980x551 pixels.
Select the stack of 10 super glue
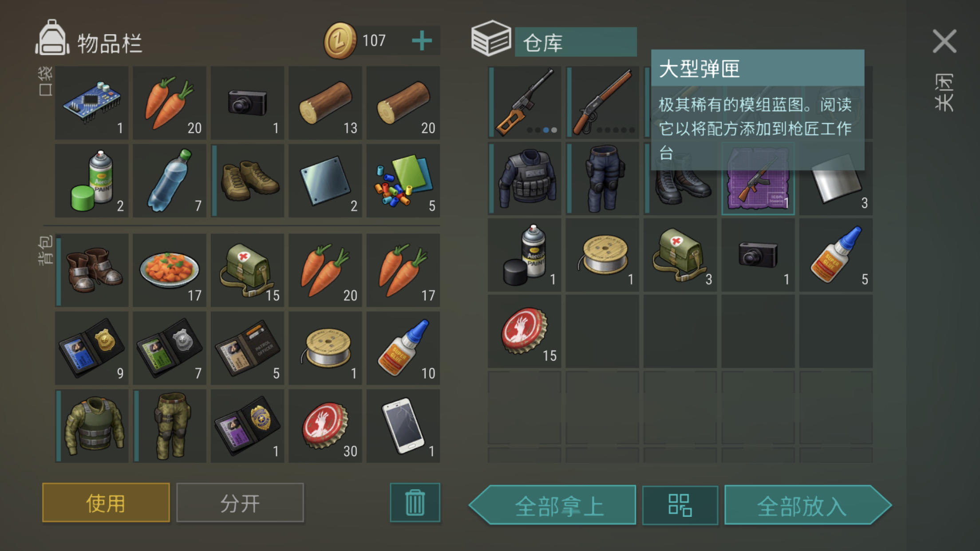point(403,348)
